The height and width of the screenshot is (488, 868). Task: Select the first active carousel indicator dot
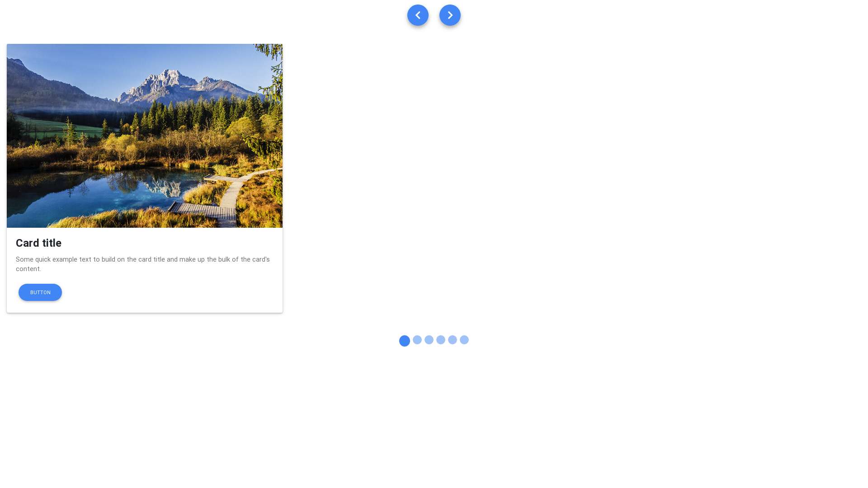point(405,341)
